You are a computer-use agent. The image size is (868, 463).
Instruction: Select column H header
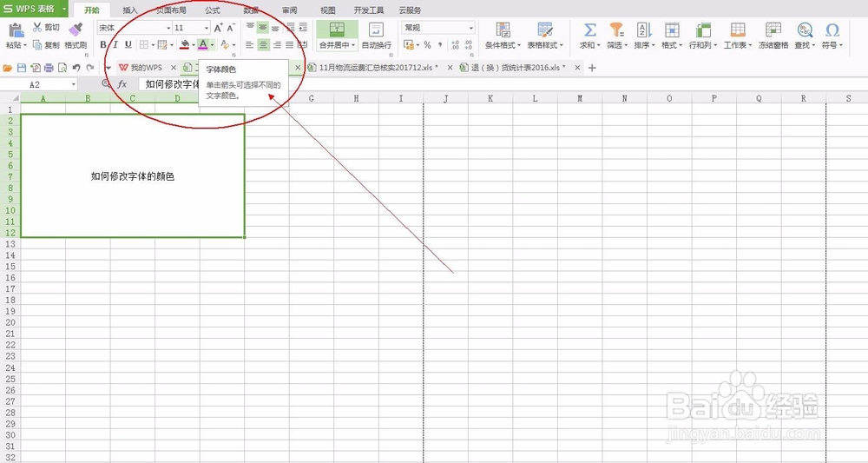(x=356, y=98)
